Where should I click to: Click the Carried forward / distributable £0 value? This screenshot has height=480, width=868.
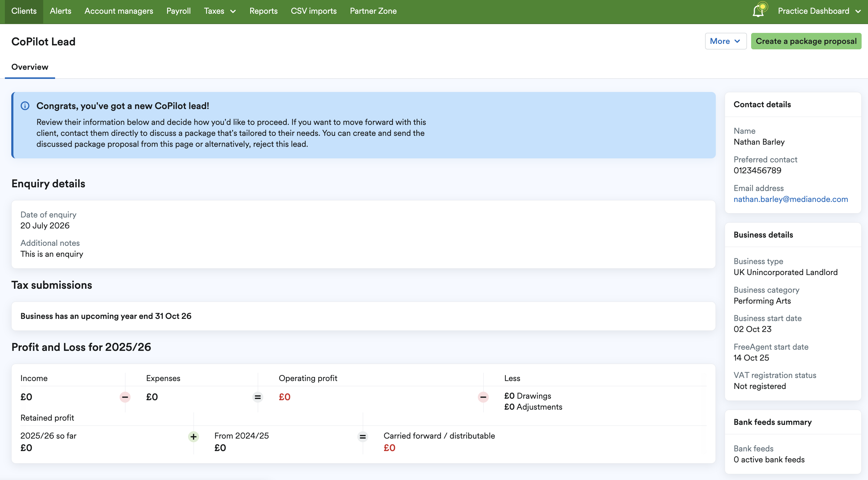tap(389, 448)
